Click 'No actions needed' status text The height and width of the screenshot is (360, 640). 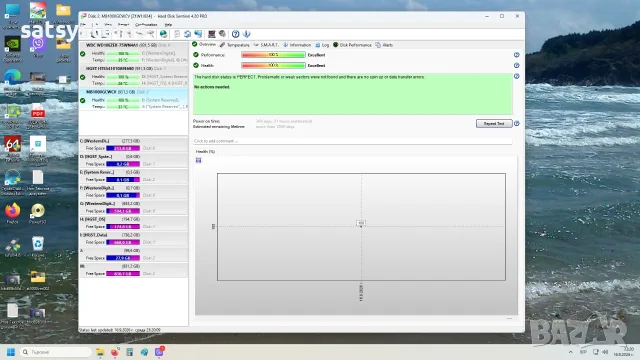pyautogui.click(x=212, y=87)
